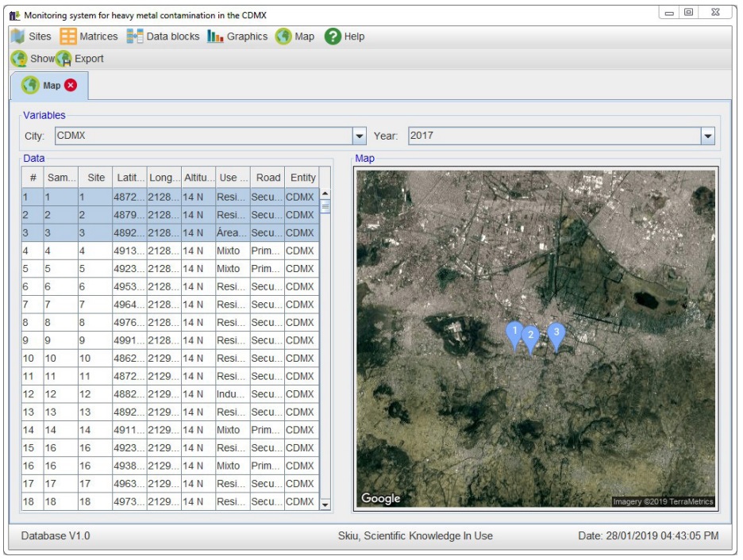
Task: Open Help question mark icon
Action: pos(333,36)
